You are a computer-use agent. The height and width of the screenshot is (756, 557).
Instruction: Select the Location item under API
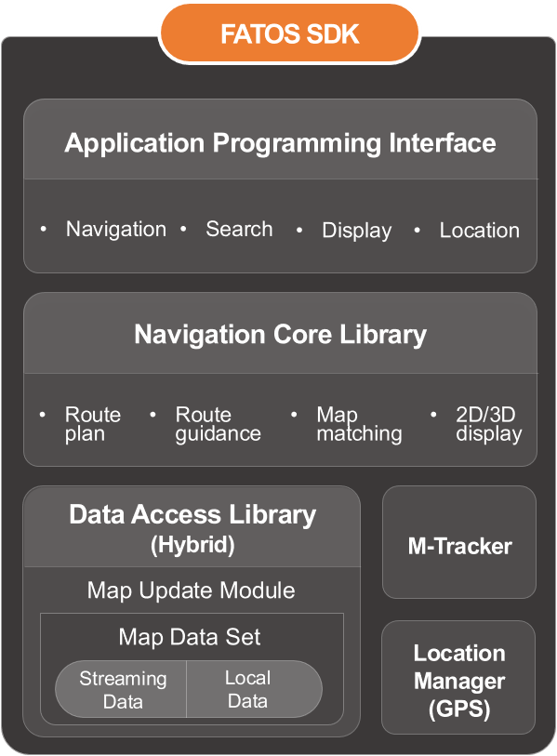(x=480, y=231)
